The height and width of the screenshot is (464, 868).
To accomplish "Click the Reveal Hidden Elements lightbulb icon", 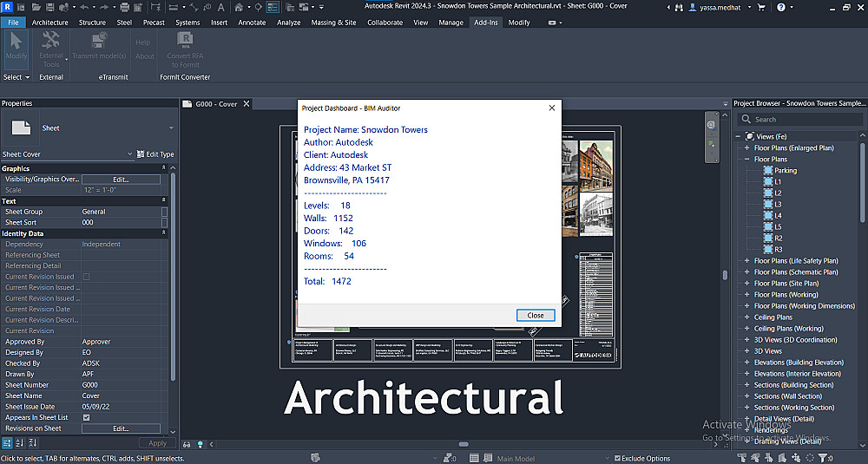I will coord(200,444).
